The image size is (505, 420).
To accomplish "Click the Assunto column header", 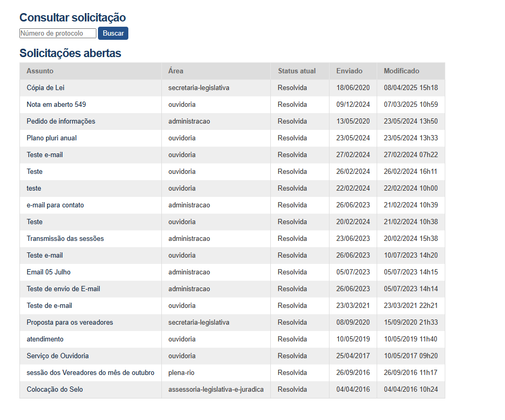I will click(40, 71).
